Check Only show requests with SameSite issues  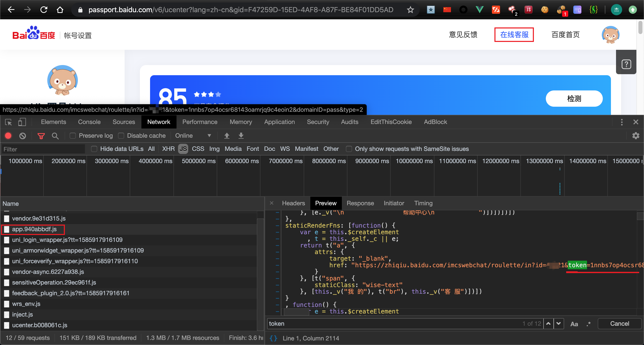(349, 149)
